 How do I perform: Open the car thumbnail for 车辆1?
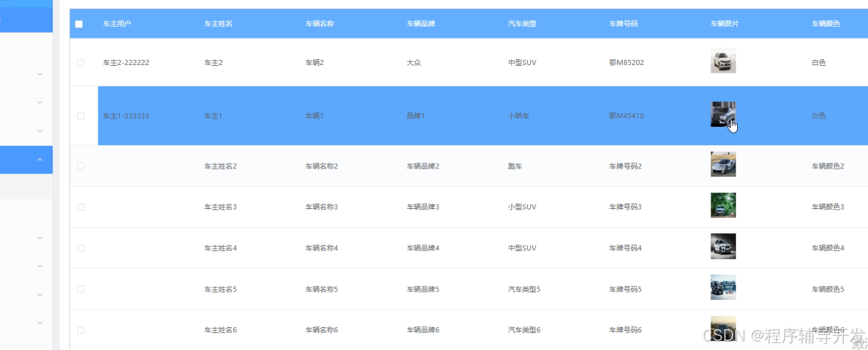(723, 114)
